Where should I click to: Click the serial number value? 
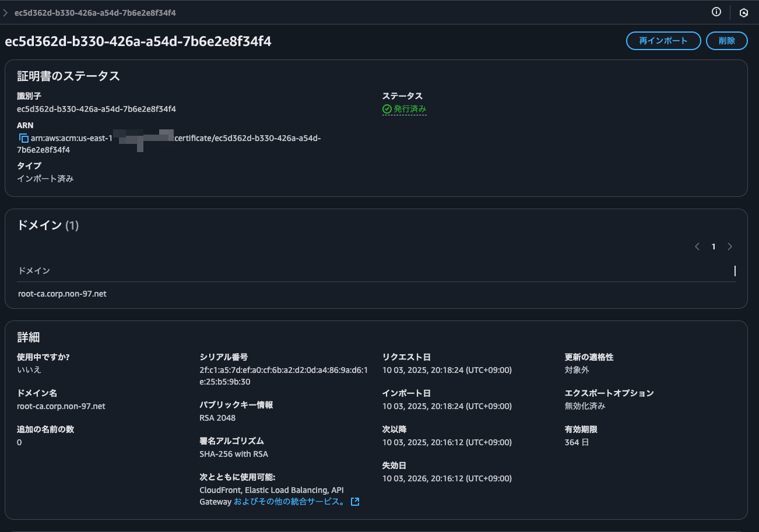coord(283,376)
